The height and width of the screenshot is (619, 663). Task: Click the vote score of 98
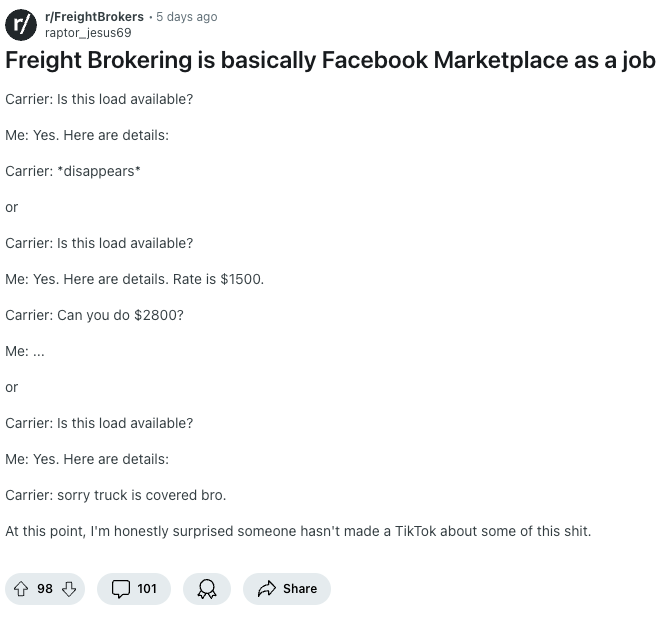(45, 589)
